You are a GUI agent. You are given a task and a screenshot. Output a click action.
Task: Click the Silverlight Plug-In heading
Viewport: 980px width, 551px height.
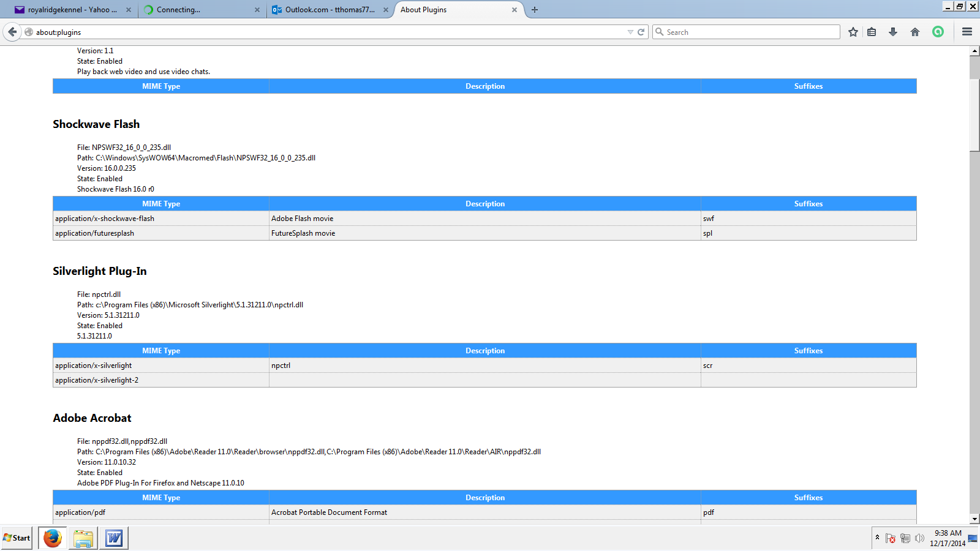tap(100, 271)
